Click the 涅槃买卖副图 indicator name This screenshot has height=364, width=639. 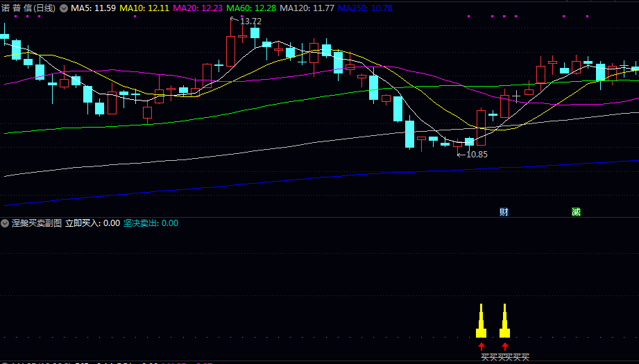(x=37, y=223)
